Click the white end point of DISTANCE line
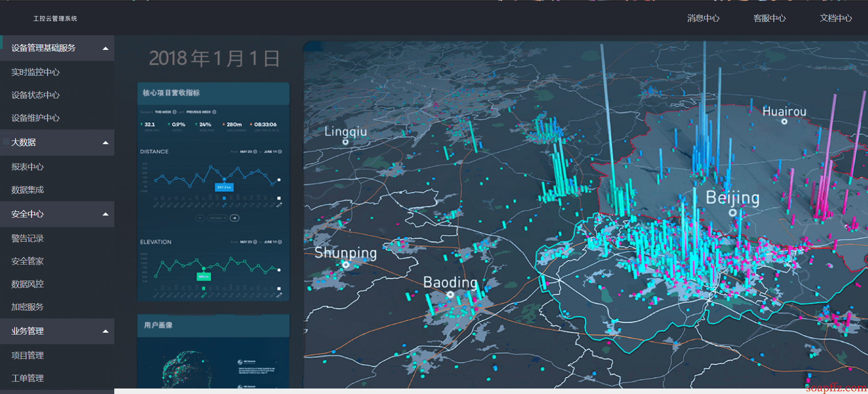 [279, 180]
